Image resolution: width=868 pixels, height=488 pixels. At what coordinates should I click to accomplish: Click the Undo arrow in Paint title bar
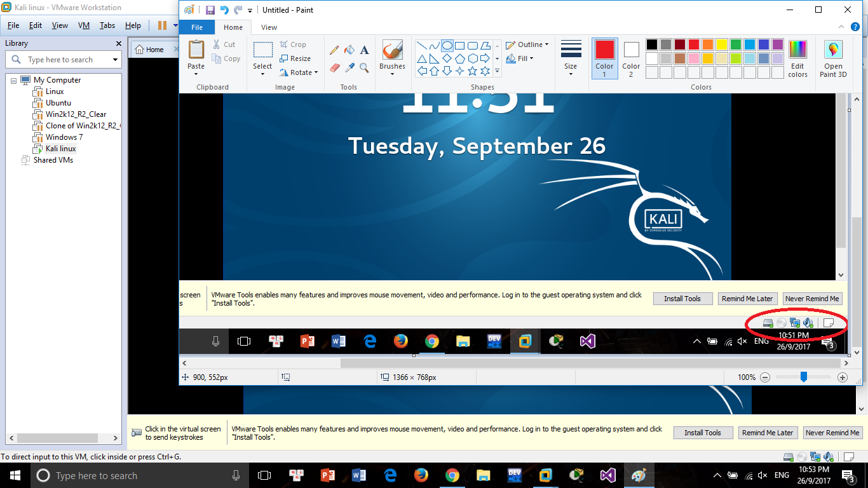click(224, 10)
